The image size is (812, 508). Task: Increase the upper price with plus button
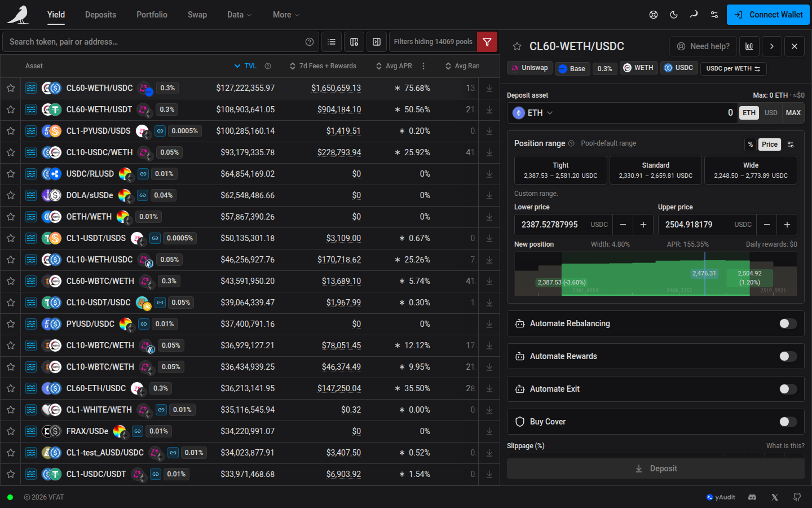[787, 225]
